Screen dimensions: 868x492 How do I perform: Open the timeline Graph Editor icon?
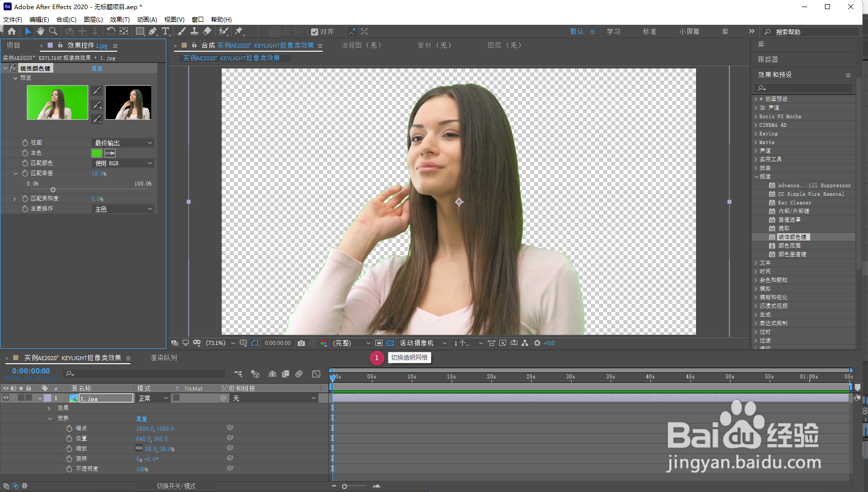tap(316, 374)
